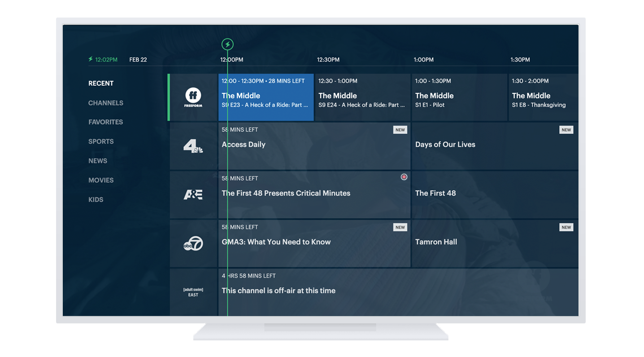The width and height of the screenshot is (644, 357).
Task: Switch to the Channels category
Action: tap(106, 103)
